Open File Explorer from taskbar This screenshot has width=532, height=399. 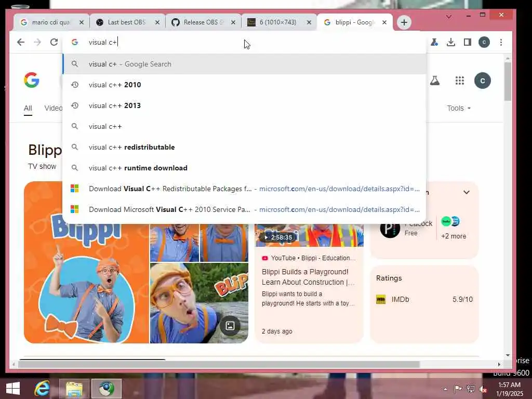pyautogui.click(x=74, y=389)
